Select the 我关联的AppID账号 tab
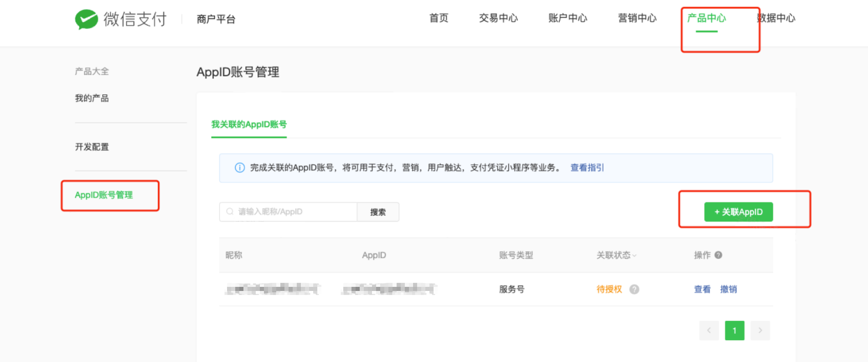The height and width of the screenshot is (362, 868). coord(249,124)
